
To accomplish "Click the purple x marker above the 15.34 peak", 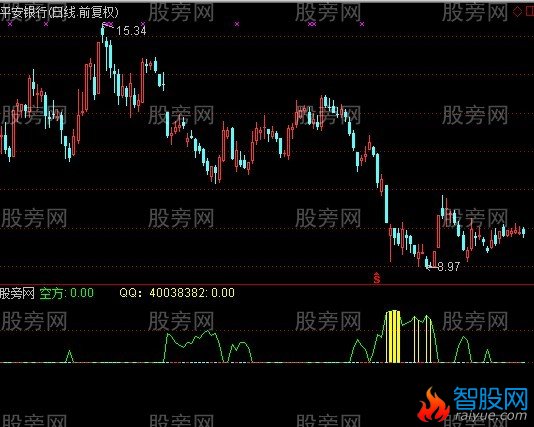I will coord(108,24).
